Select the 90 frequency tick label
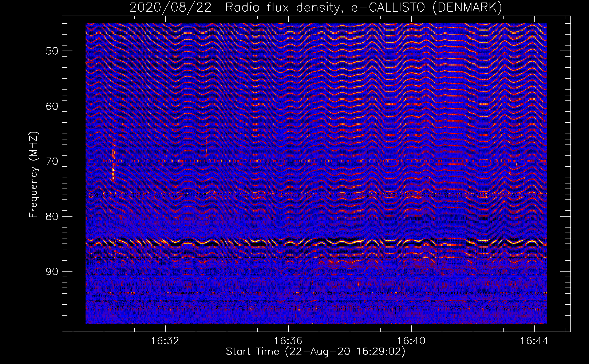 [x=52, y=272]
